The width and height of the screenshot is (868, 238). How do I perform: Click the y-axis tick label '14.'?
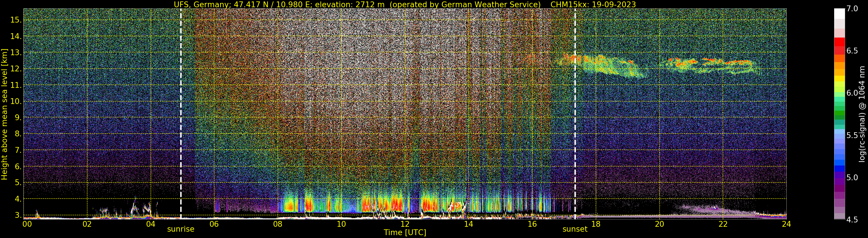point(16,36)
